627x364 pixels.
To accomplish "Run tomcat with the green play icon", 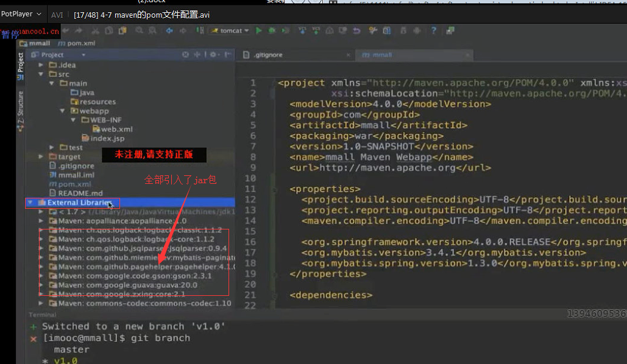I will tap(259, 30).
